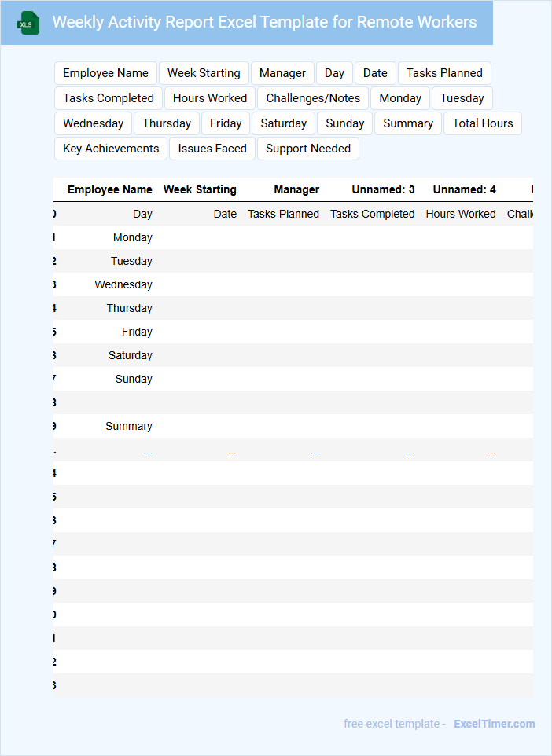The image size is (552, 756).
Task: Click the Hours Worked tag
Action: (210, 98)
